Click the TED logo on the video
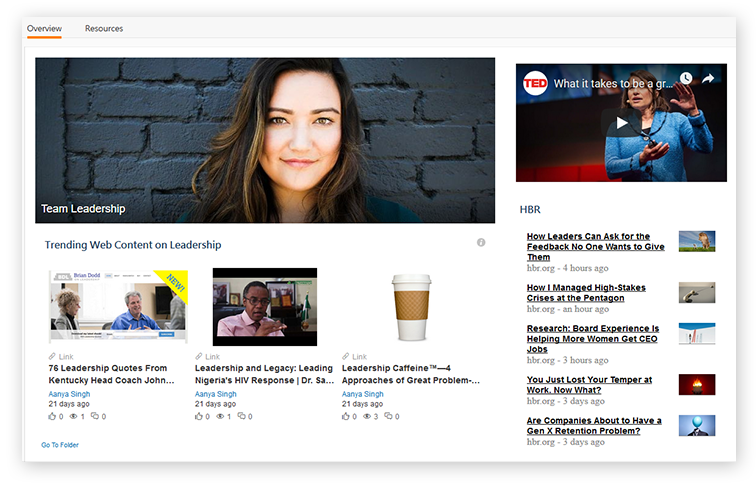 [535, 83]
